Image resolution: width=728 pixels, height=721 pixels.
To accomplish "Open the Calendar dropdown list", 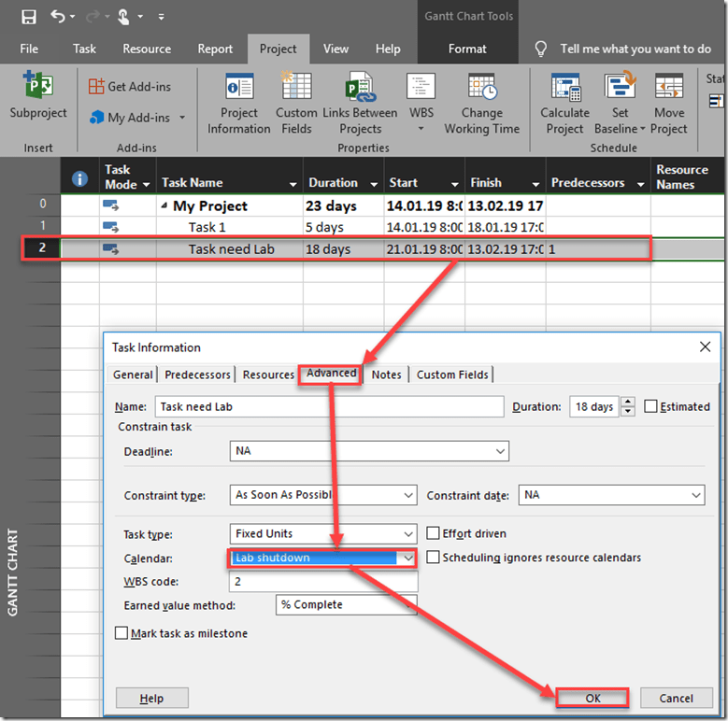I will 406,558.
